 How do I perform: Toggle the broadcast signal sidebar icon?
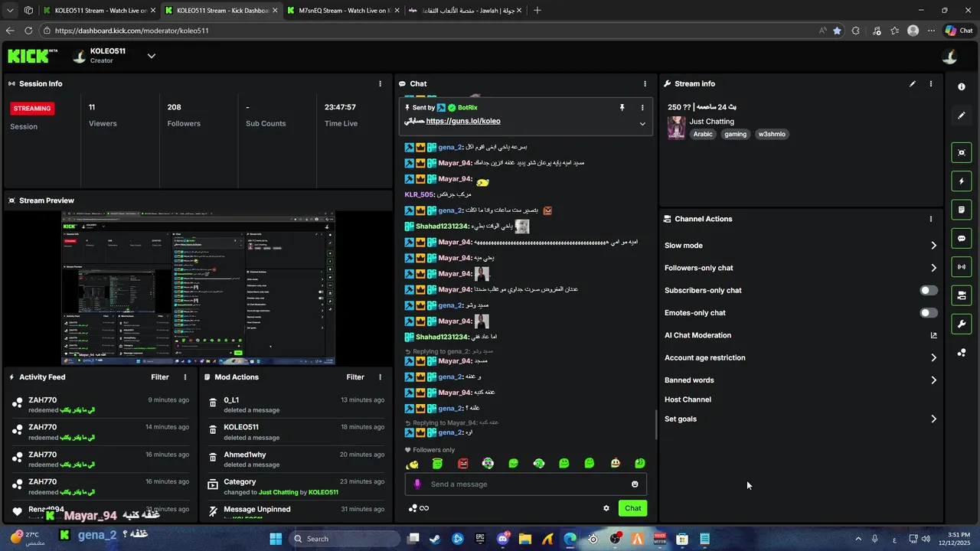pyautogui.click(x=962, y=267)
